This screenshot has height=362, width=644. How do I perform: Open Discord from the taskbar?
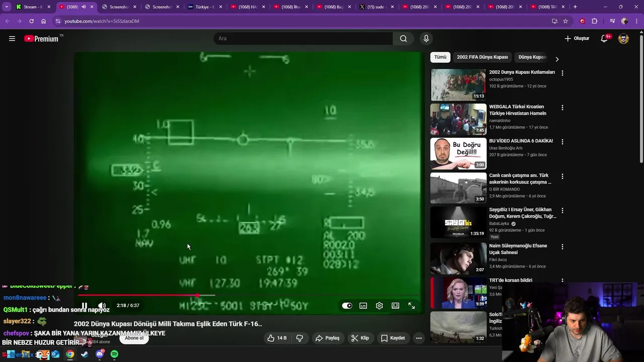(x=100, y=354)
